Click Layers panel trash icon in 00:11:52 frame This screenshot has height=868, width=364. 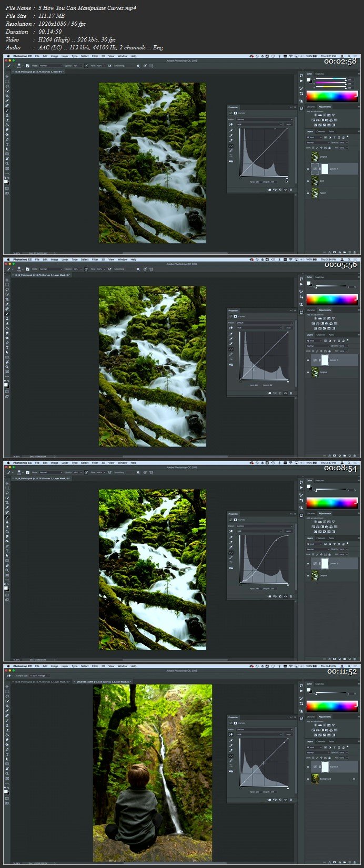(x=355, y=862)
